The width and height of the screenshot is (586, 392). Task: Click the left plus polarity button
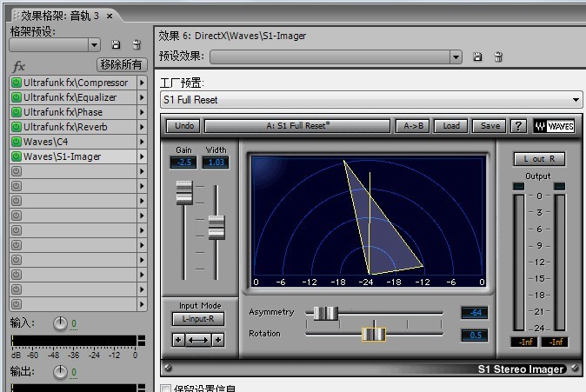[178, 340]
